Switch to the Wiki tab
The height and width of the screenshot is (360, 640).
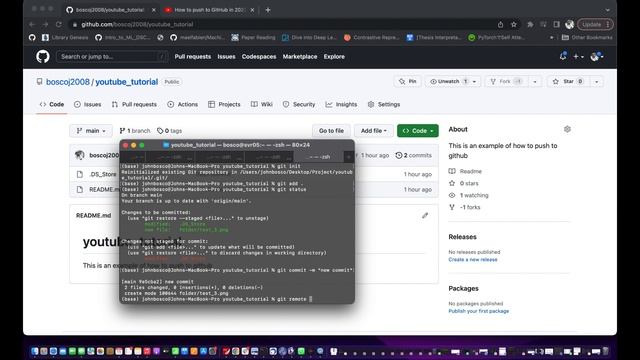point(262,104)
